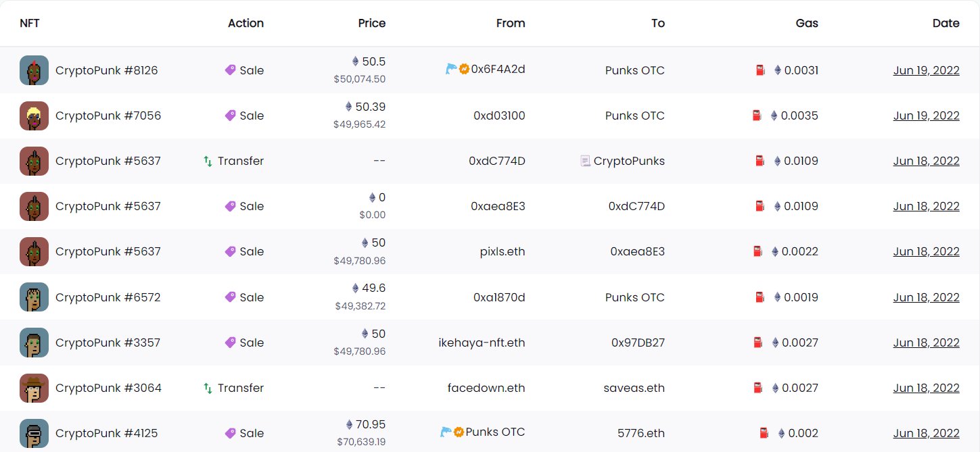Click the red gas pump icon in the CryptoPunk #8126 row
This screenshot has height=452, width=980.
click(760, 70)
